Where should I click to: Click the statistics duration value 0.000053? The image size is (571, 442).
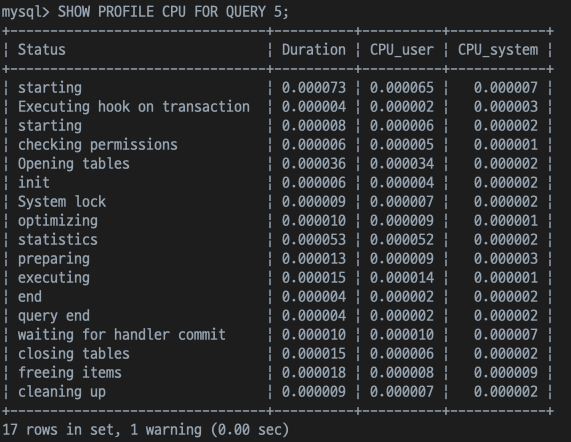(314, 240)
